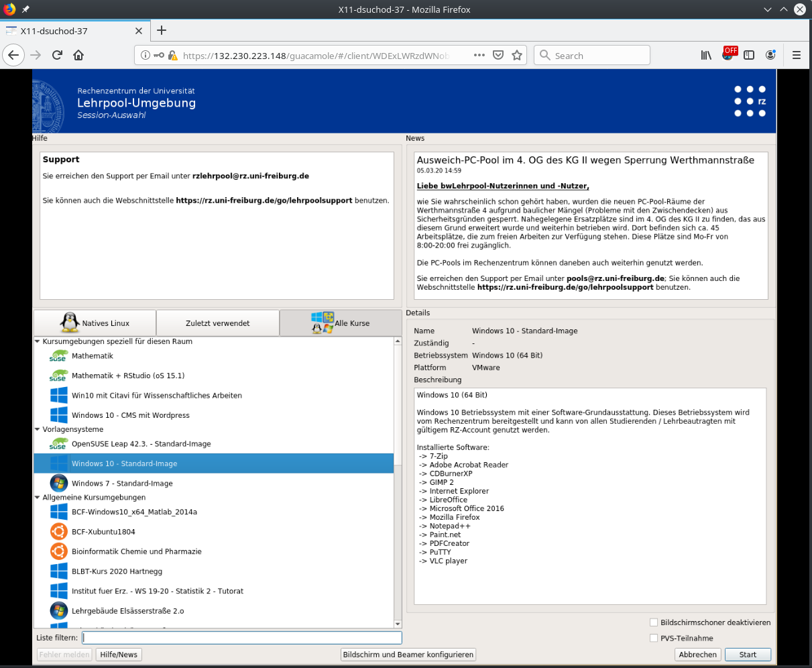Click Microsoft Office 2016 in the description

pyautogui.click(x=467, y=508)
